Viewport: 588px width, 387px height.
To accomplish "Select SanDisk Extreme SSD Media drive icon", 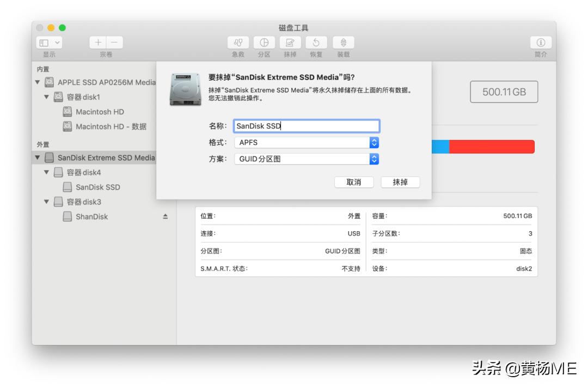I will click(49, 158).
